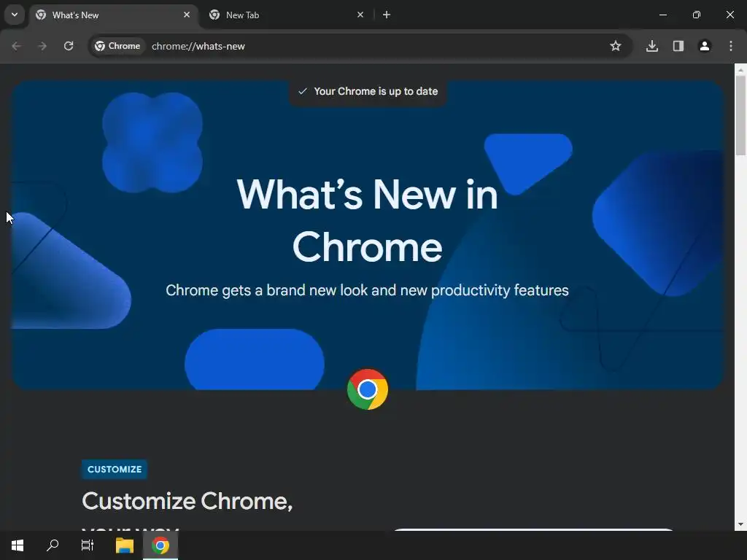Reload the current page
747x560 pixels.
pos(69,46)
